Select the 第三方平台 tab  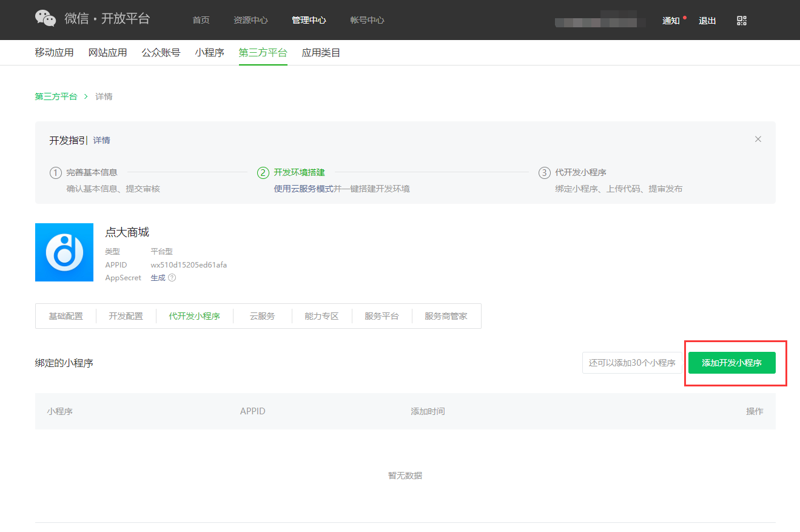click(263, 53)
